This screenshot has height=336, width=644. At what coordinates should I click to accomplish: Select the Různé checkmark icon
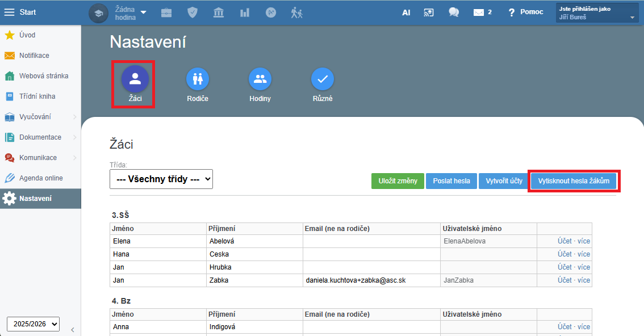323,80
